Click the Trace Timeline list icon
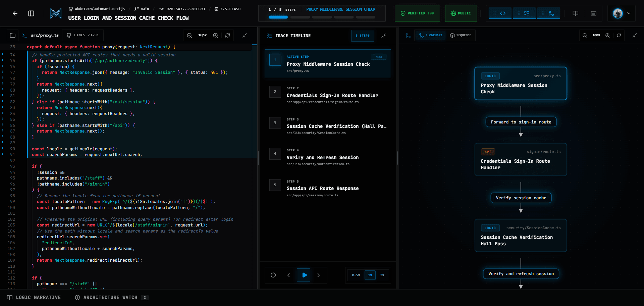 (x=269, y=36)
